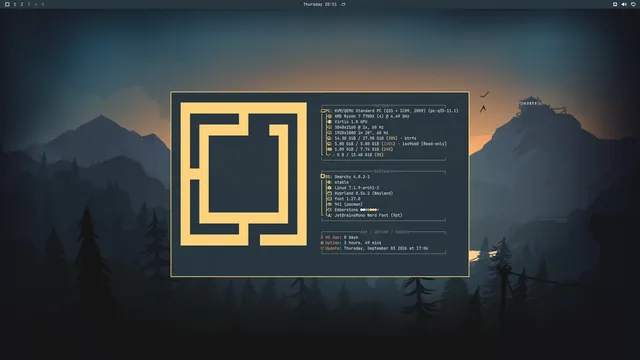Click the branch icon beside stable
The width and height of the screenshot is (640, 360).
[329, 182]
